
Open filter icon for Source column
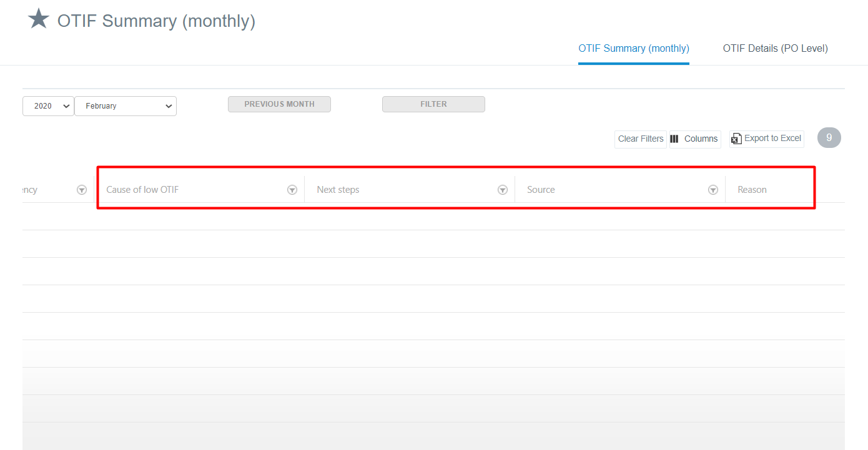pos(713,190)
